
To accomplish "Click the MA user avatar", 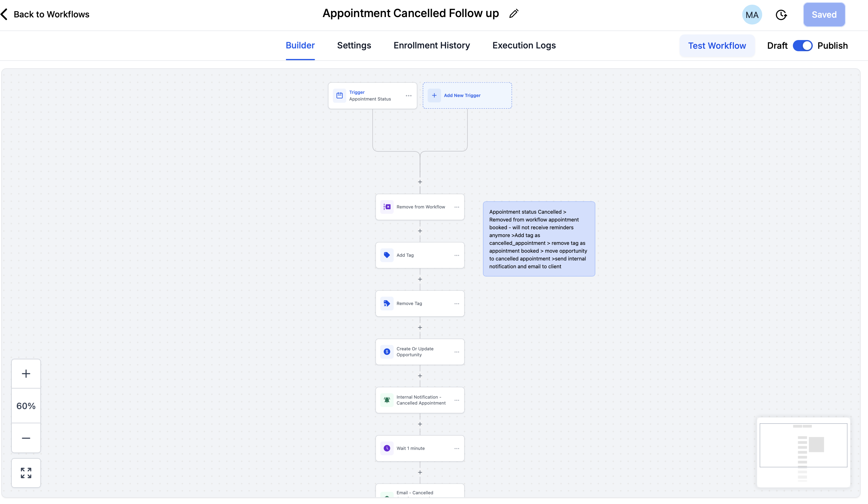I will [x=752, y=15].
